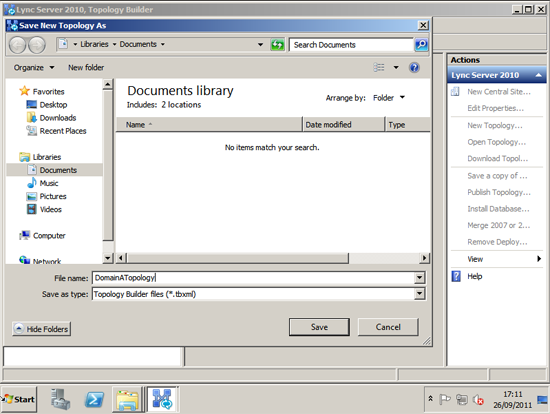Click the New folder button
Viewport: 550px width, 414px height.
tap(86, 67)
